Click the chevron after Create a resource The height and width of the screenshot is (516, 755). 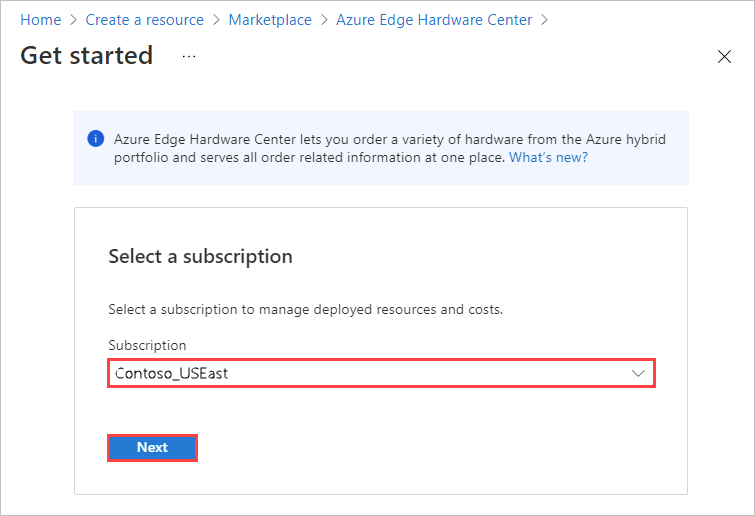point(216,20)
